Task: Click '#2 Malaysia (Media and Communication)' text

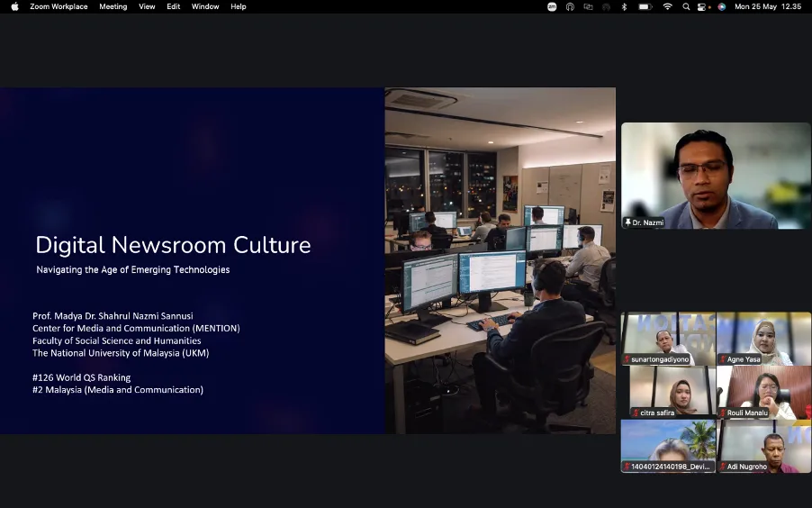Action: 118,390
